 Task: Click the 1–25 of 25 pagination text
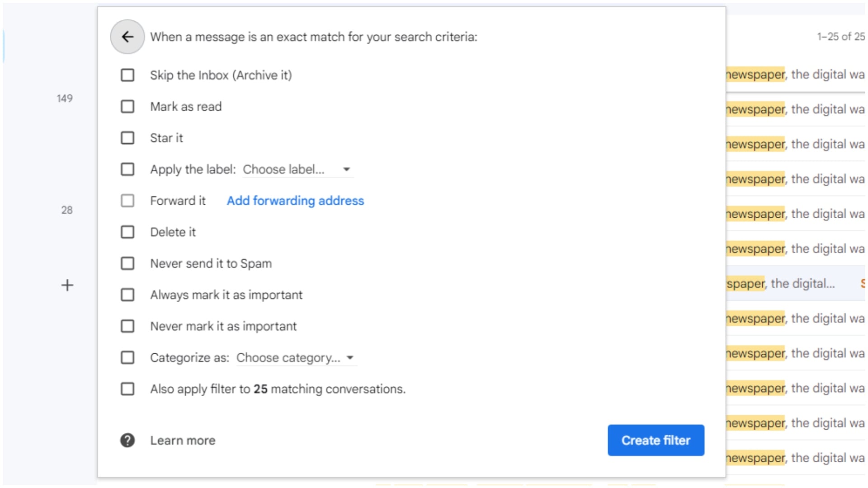pyautogui.click(x=841, y=37)
